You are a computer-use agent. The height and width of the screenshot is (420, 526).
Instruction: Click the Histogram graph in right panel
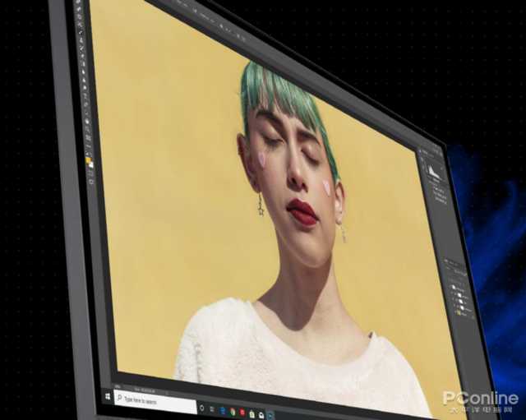[x=434, y=172]
